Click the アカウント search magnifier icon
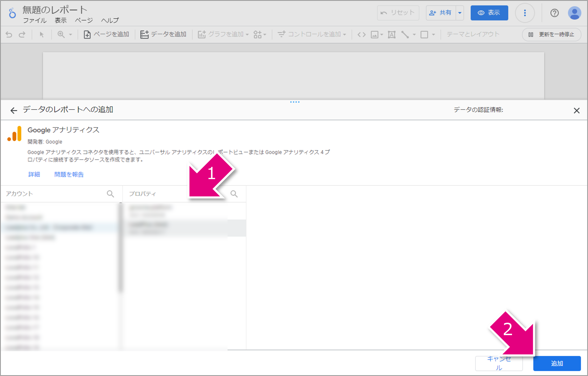Viewport: 588px width, 376px height. (x=110, y=194)
